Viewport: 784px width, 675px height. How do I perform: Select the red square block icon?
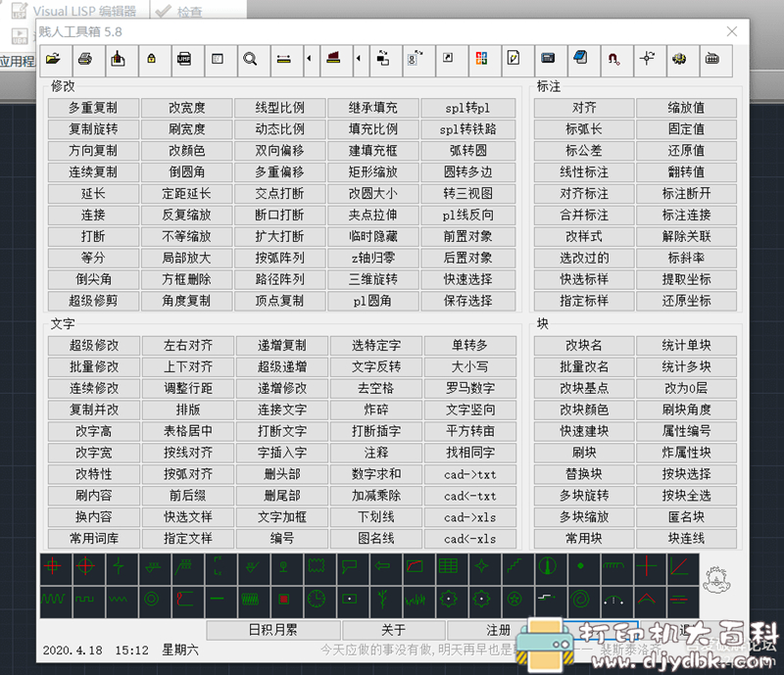pyautogui.click(x=287, y=602)
